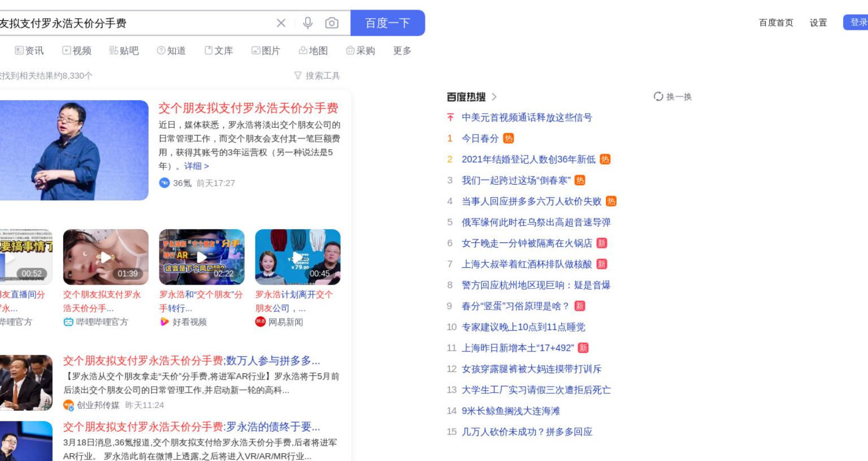Click the 百度一下 search button
868x461 pixels.
pyautogui.click(x=388, y=23)
